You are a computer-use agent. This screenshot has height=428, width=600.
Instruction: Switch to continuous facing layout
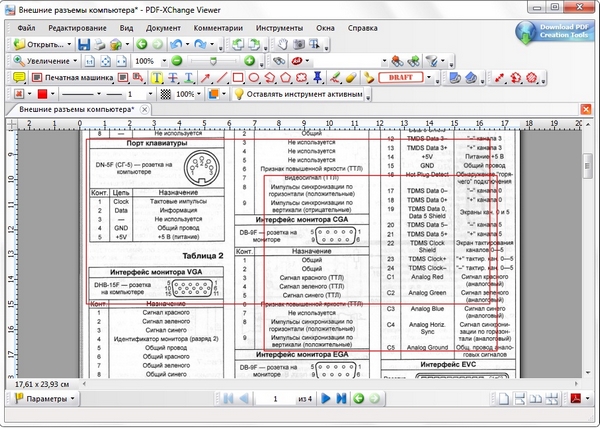[551, 399]
